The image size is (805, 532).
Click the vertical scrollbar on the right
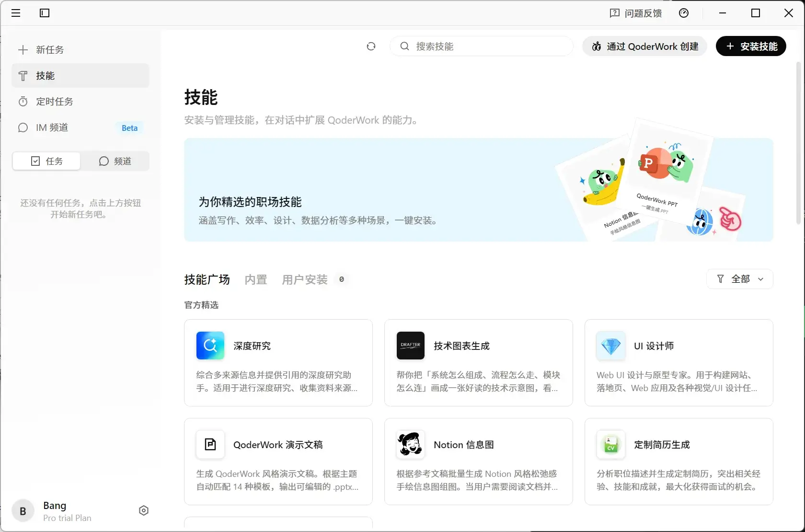[798, 144]
